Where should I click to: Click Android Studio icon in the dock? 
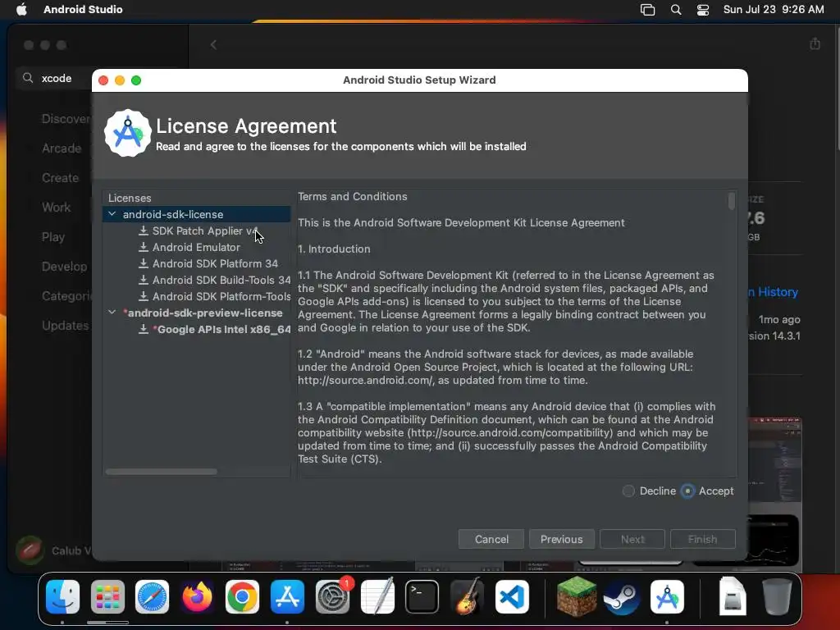tap(667, 597)
